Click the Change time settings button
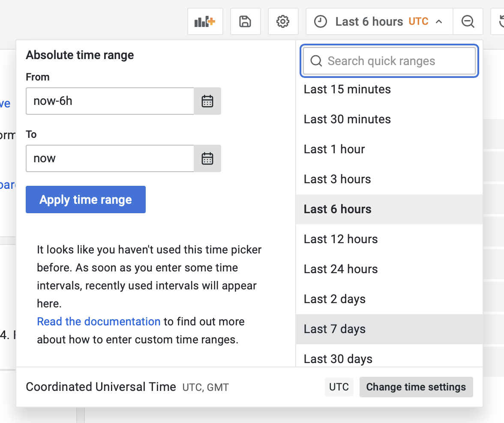This screenshot has width=504, height=423. (416, 387)
